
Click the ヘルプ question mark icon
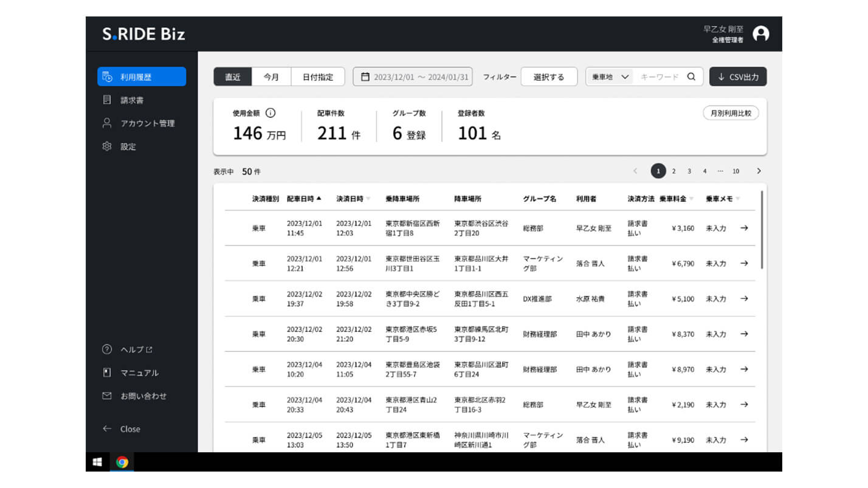107,349
